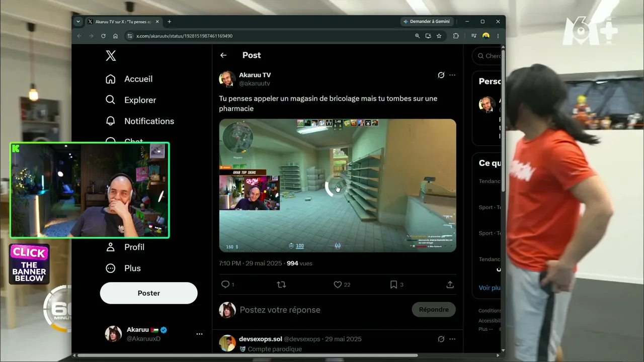The width and height of the screenshot is (644, 362).
Task: Open the devsexops.sol profile name
Action: [261, 339]
